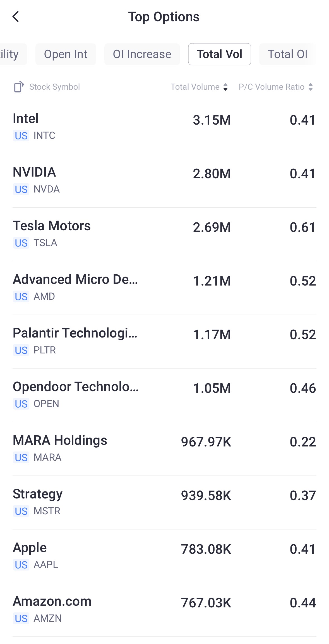Open MARA Holdings row
This screenshot has width=329, height=644.
[164, 448]
